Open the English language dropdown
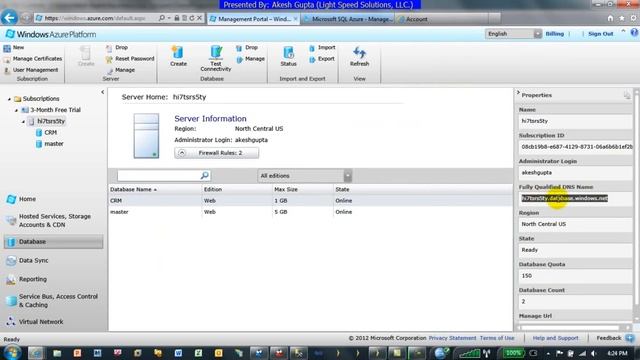 pyautogui.click(x=513, y=34)
